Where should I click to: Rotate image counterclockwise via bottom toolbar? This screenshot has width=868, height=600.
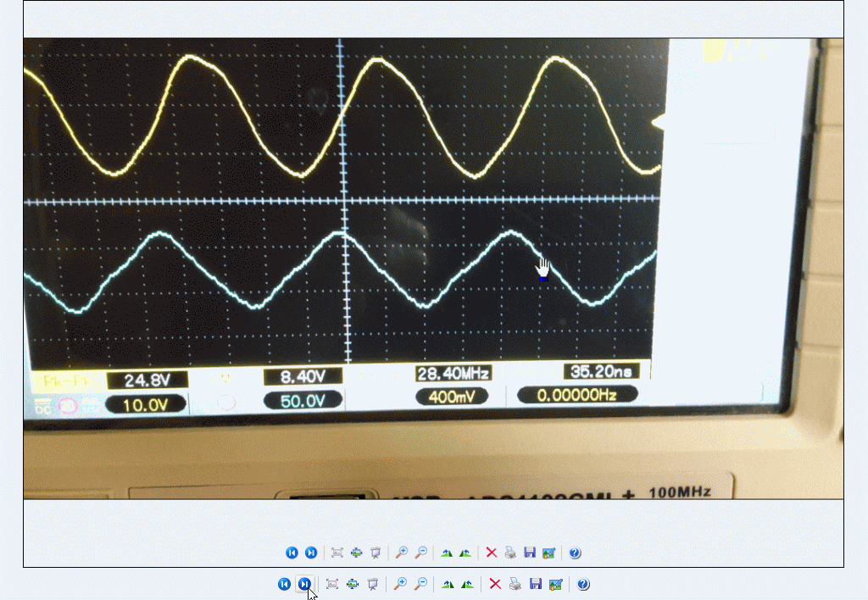click(467, 584)
